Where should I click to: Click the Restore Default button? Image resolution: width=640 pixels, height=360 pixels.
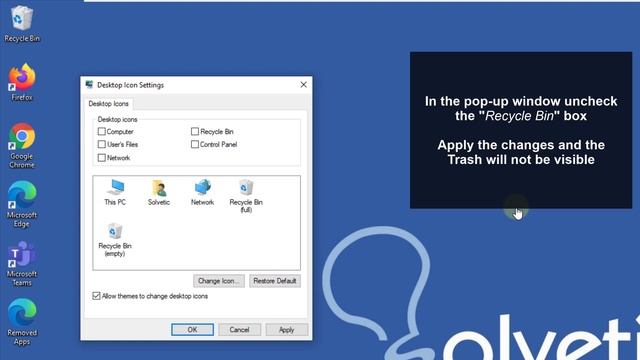tap(275, 281)
